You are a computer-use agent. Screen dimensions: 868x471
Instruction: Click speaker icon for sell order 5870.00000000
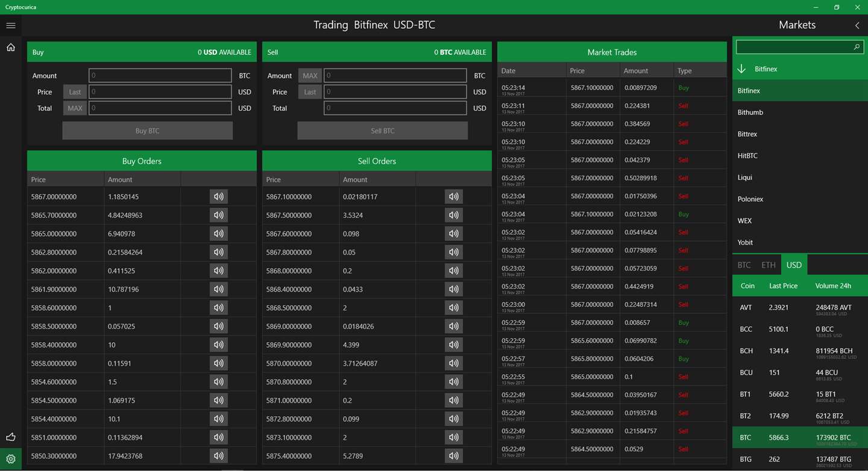[454, 363]
